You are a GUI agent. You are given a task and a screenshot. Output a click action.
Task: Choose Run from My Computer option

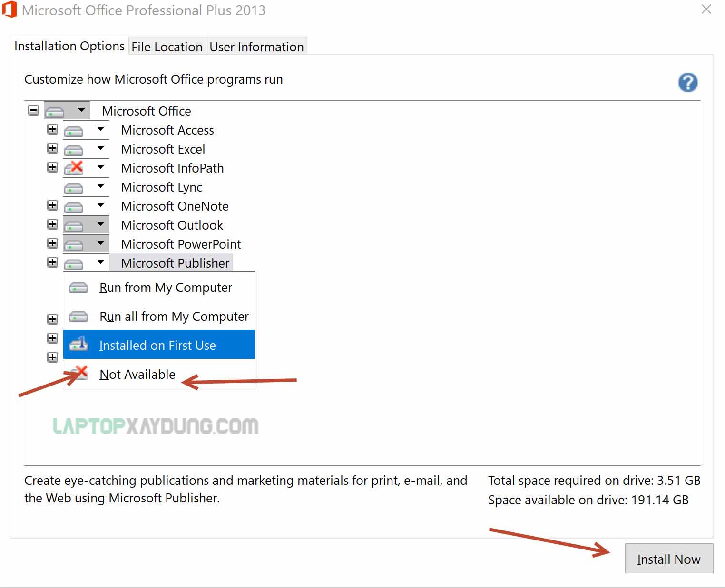tap(159, 288)
